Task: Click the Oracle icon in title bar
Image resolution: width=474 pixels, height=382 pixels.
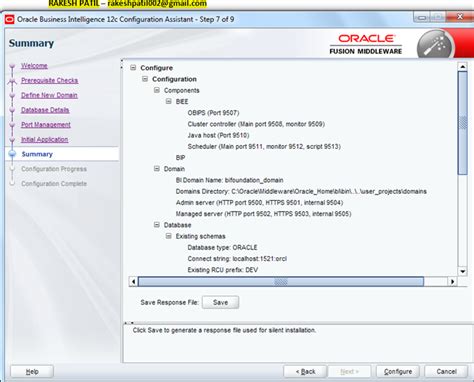Action: [x=9, y=19]
